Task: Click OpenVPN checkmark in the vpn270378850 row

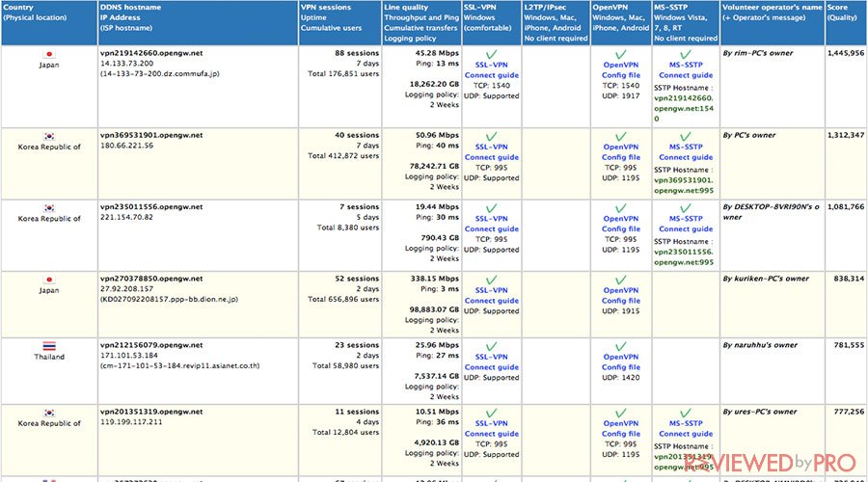Action: (620, 280)
